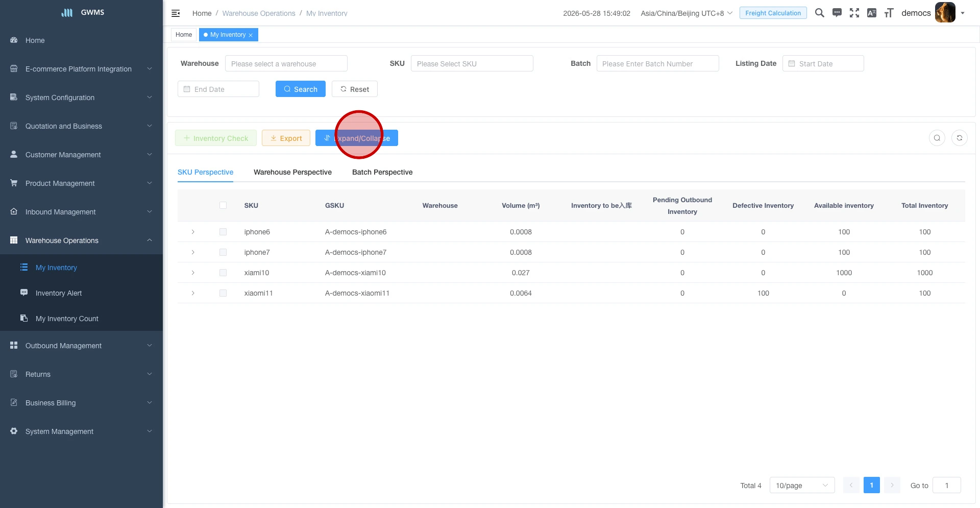Click the Business Billing edit icon
This screenshot has width=980, height=508.
[14, 402]
